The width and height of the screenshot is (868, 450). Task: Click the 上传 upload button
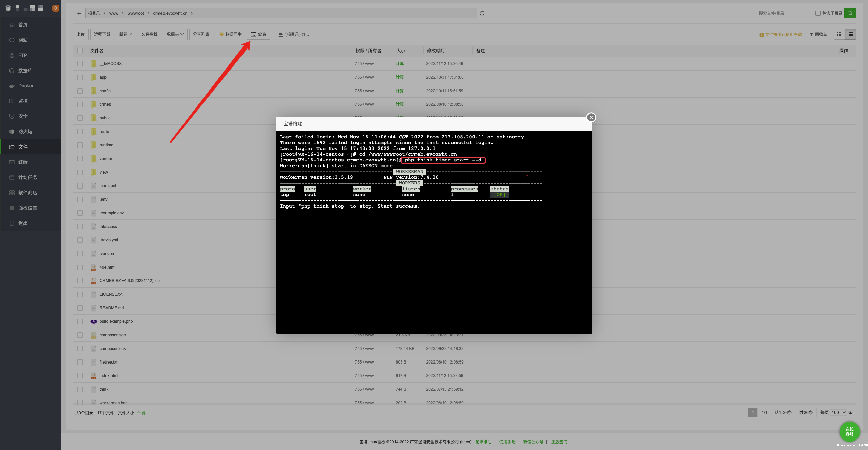pos(81,34)
